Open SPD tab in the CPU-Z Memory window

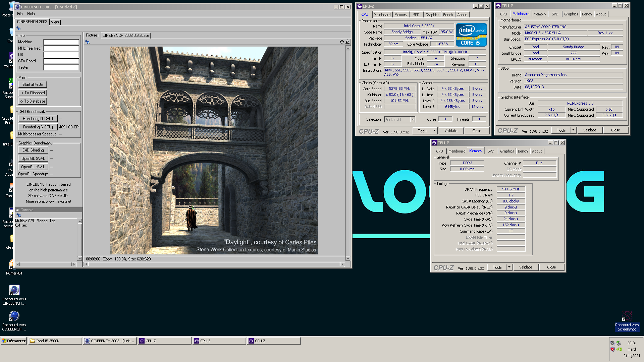tap(491, 151)
